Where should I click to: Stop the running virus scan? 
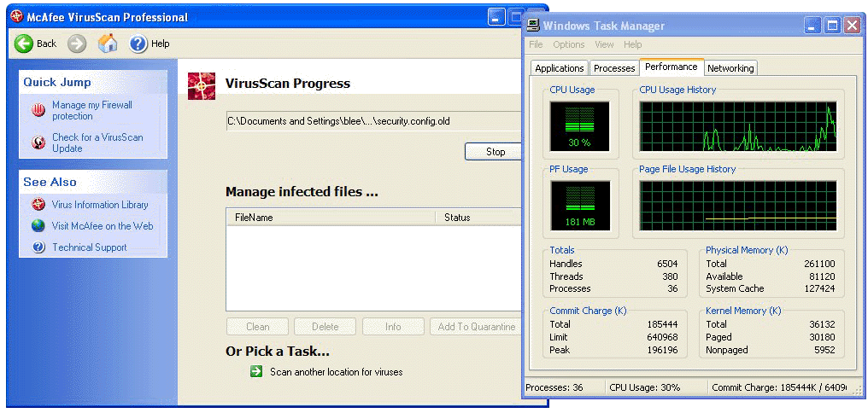coord(495,152)
